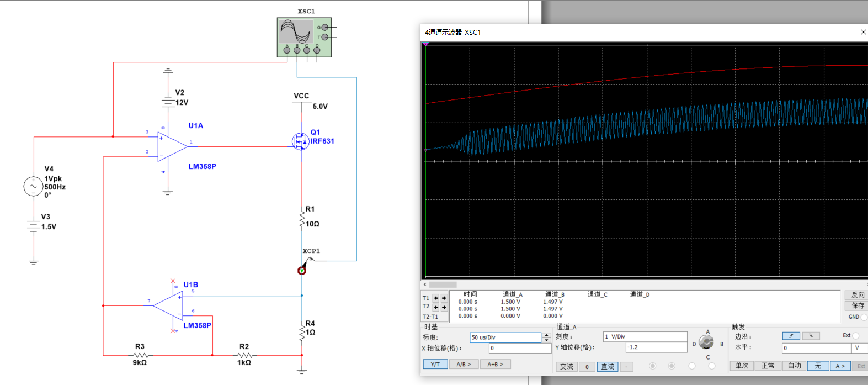
Task: Open the A > trigger source options
Action: [x=840, y=366]
